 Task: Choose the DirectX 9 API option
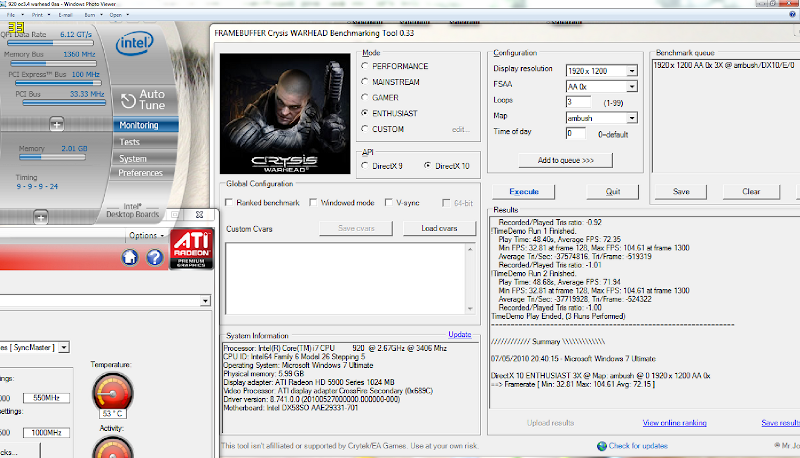[365, 165]
